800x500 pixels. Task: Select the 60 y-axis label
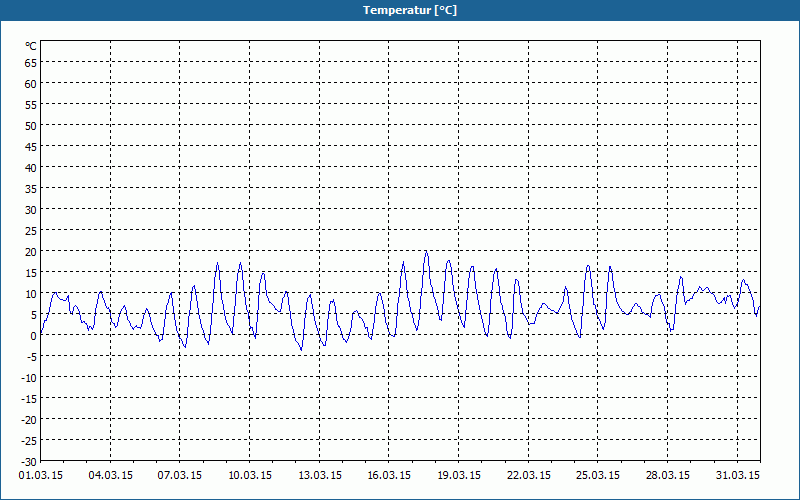(31, 84)
